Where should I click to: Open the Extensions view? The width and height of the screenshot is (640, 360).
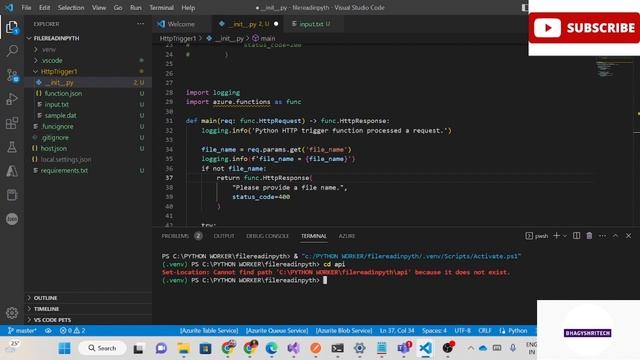tap(12, 123)
